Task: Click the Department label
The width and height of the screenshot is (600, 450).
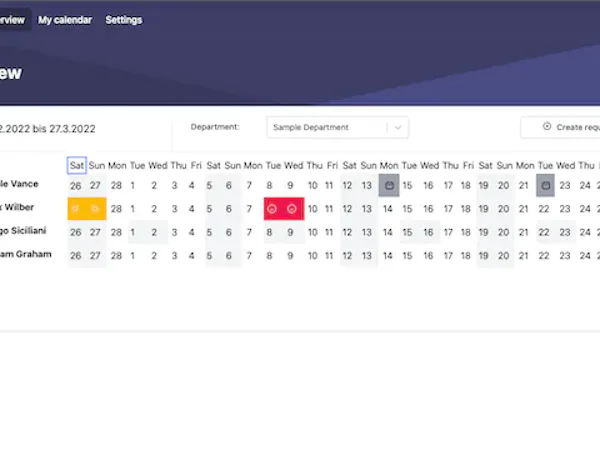Action: click(x=215, y=127)
